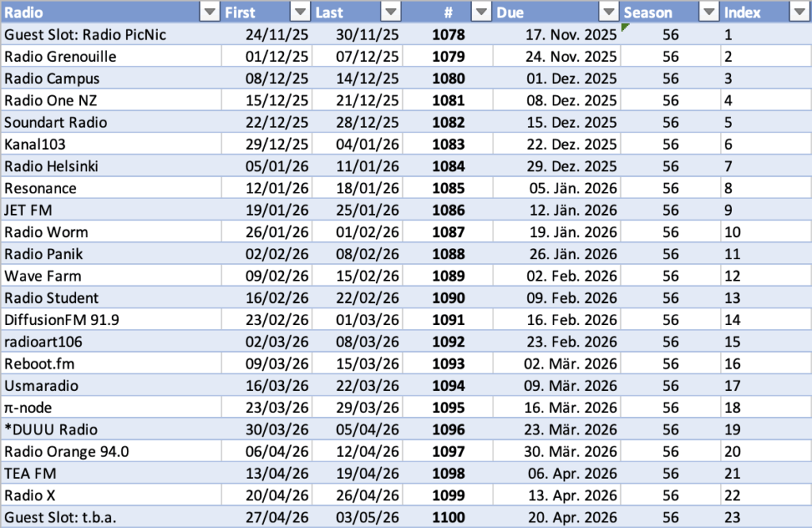Open the # column filter dropdown
Screen dimensions: 812x528
pyautogui.click(x=482, y=12)
